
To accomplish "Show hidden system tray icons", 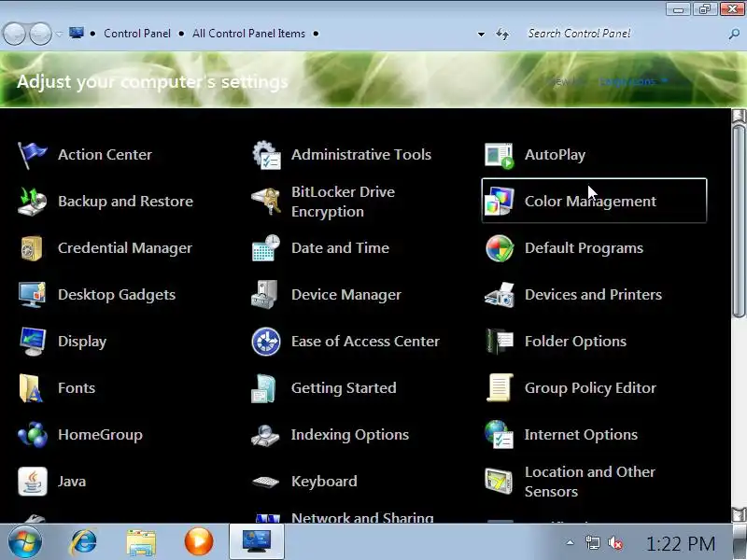I will (x=570, y=542).
